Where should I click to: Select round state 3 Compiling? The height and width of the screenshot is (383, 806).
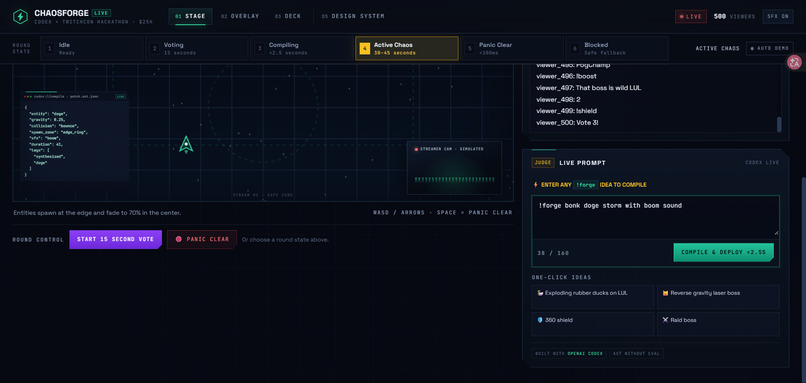click(x=302, y=48)
